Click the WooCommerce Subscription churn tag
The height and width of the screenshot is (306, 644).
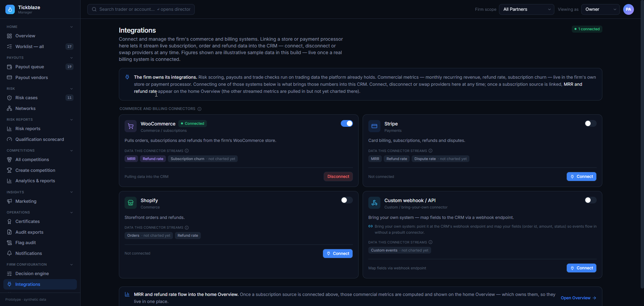[203, 159]
